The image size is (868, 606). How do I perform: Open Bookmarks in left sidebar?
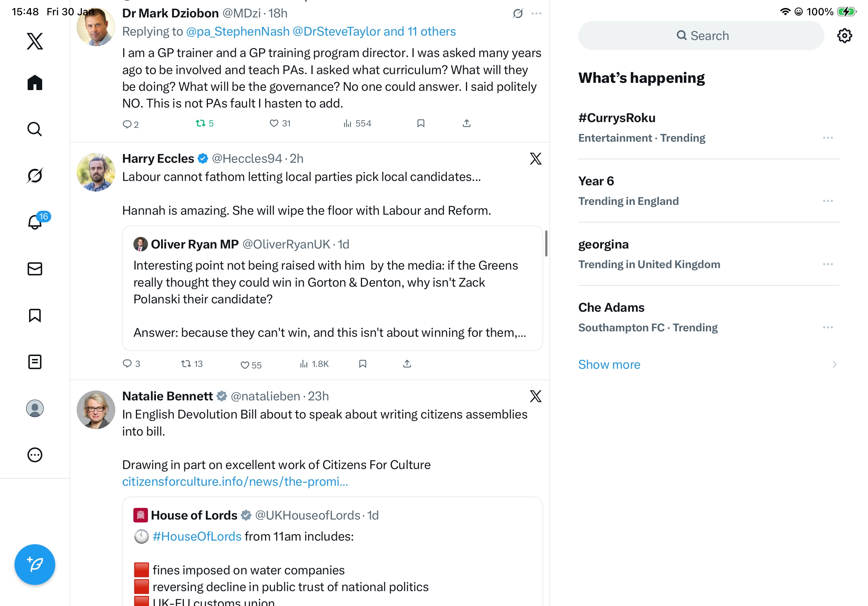pos(35,315)
